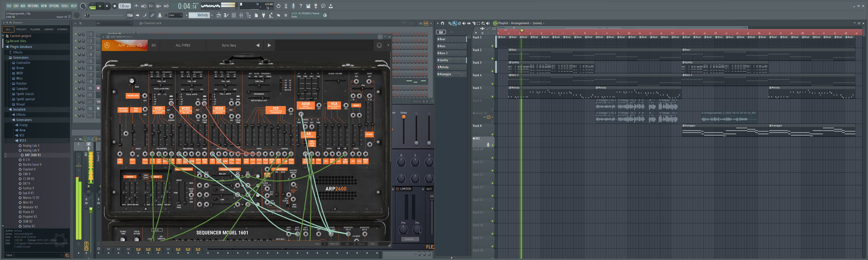The width and height of the screenshot is (868, 260).
Task: Toggle the metronome icon
Action: coord(136,6)
